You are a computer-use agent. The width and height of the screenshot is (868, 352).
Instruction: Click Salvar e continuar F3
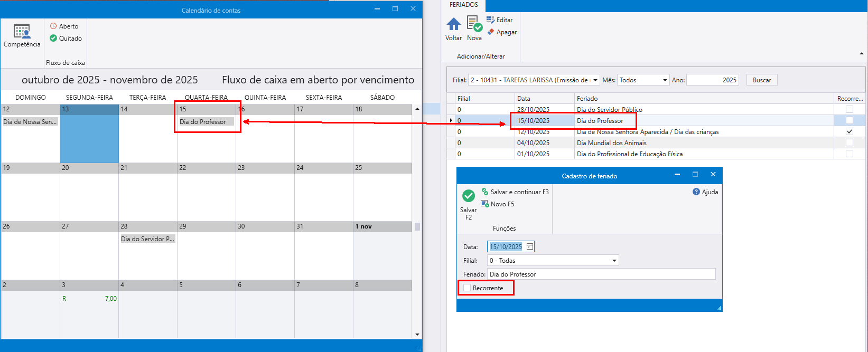(515, 192)
